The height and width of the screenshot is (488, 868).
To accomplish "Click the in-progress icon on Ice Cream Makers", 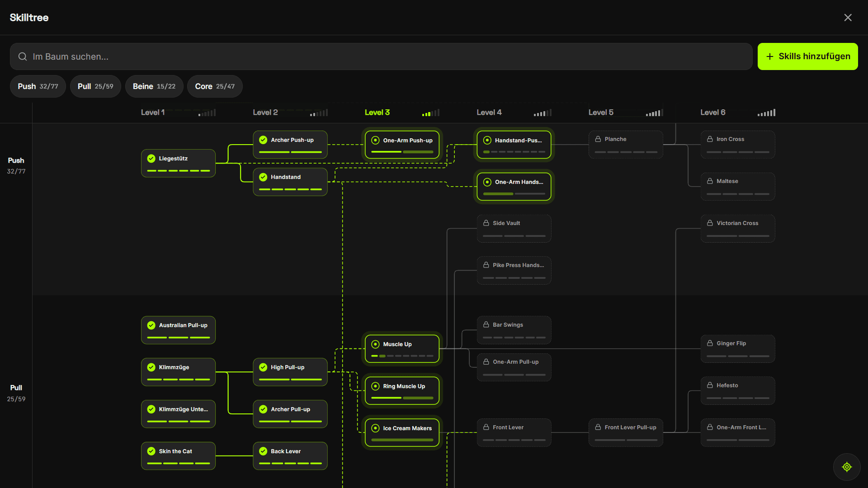I will pyautogui.click(x=375, y=428).
